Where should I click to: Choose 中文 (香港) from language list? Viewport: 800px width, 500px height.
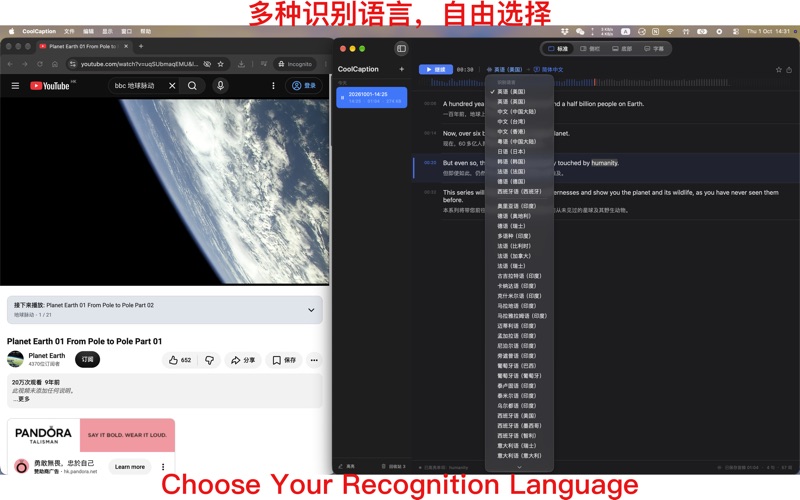coord(511,132)
